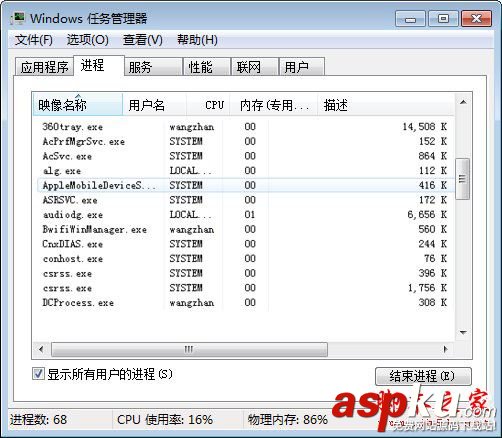Minimize the Task Manager window
502x438 pixels.
(410, 19)
